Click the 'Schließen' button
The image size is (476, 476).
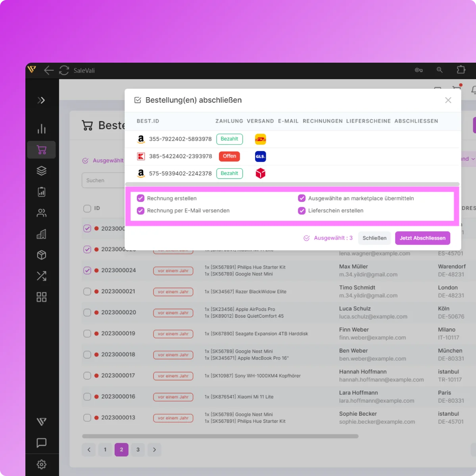374,238
